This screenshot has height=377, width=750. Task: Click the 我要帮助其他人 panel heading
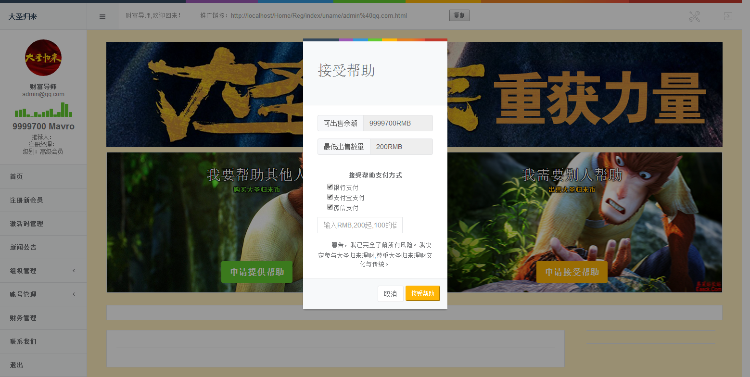[x=255, y=175]
